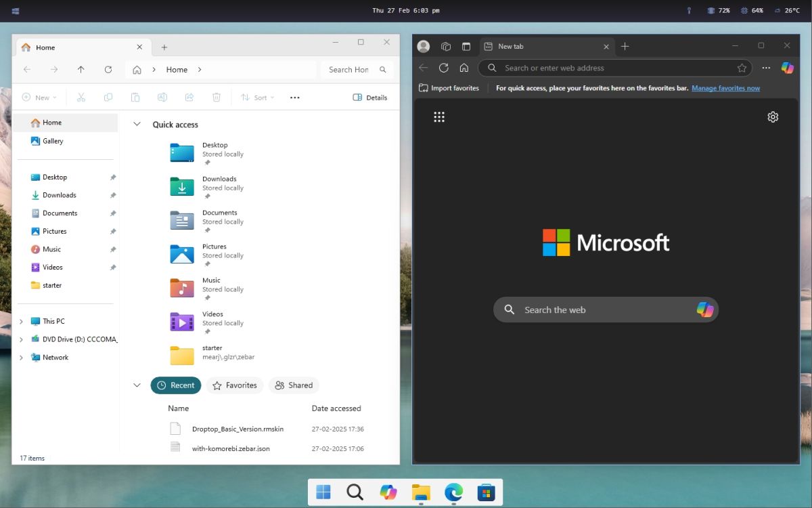Open the app launcher grid in Edge
The height and width of the screenshot is (508, 812).
pos(439,117)
